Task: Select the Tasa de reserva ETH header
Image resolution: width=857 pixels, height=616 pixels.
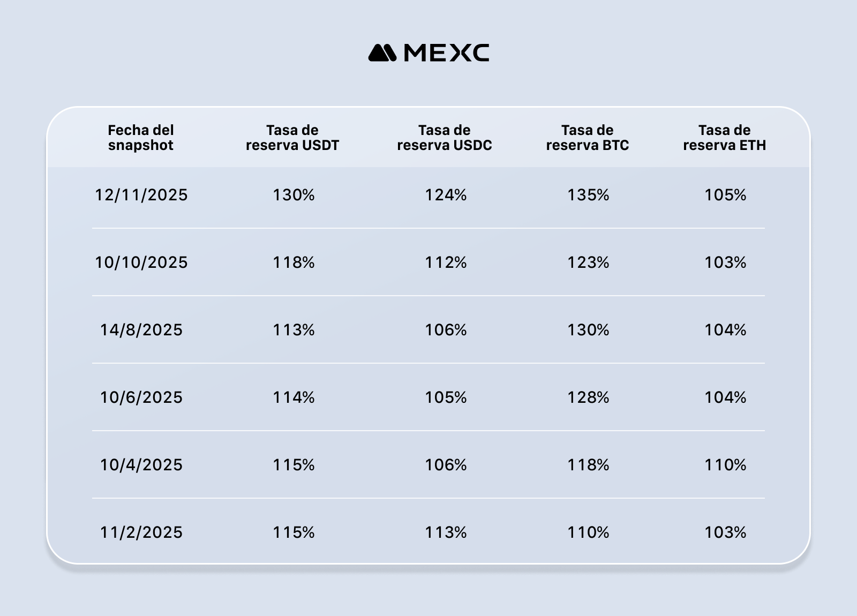Action: 725,138
